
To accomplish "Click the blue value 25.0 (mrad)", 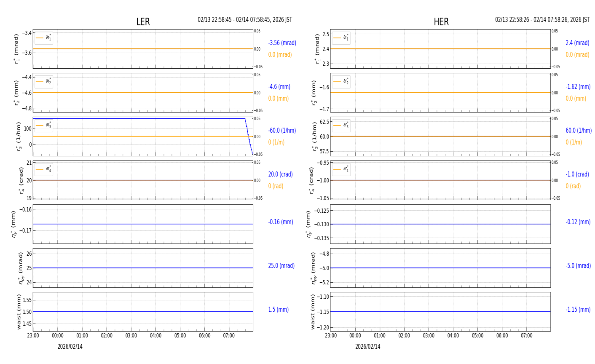I will (x=281, y=266).
